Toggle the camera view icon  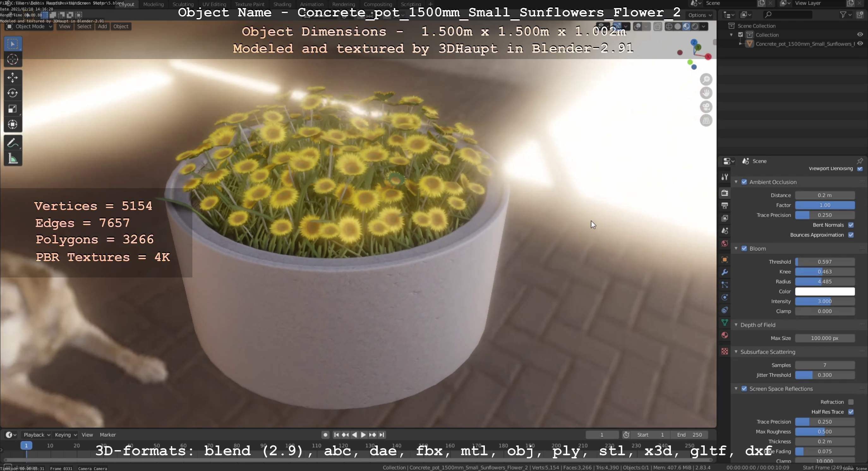pos(706,107)
